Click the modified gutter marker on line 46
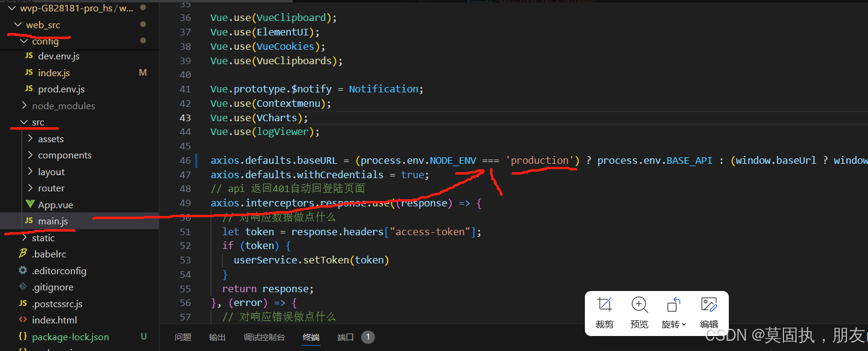Image resolution: width=868 pixels, height=351 pixels. point(197,160)
